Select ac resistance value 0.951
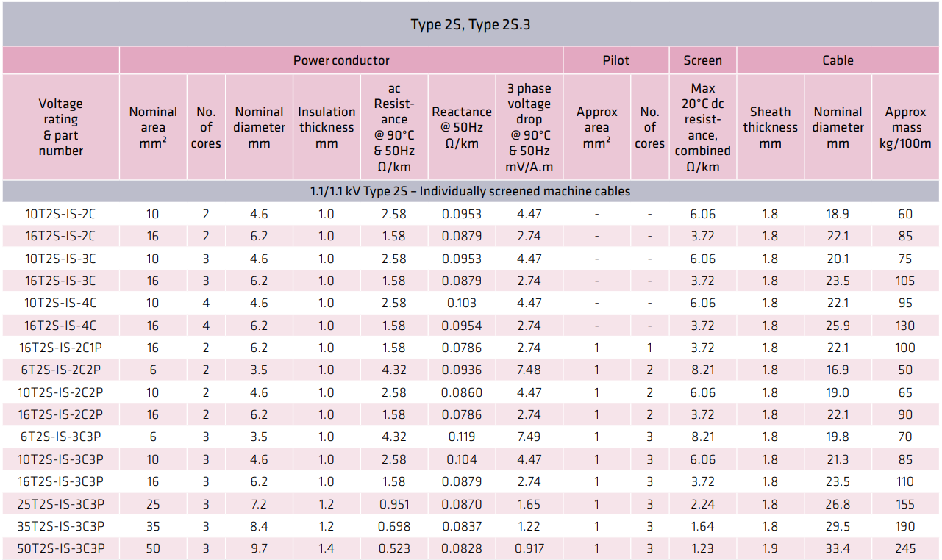 [x=394, y=504]
